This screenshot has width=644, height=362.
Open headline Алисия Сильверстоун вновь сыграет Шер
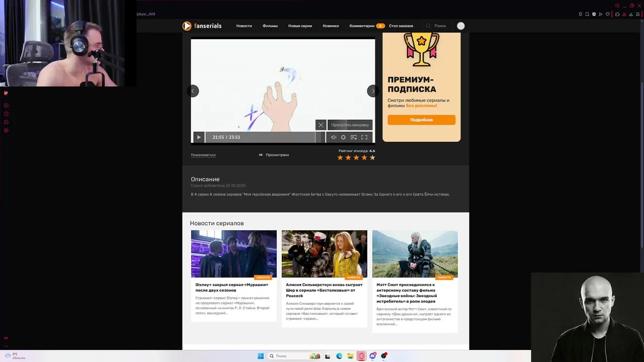click(x=324, y=290)
